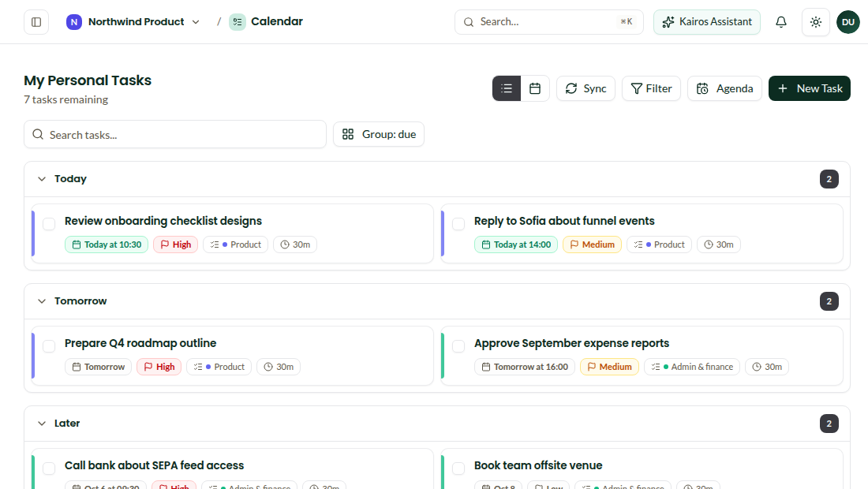Click the Calendar breadcrumb title

pos(277,21)
